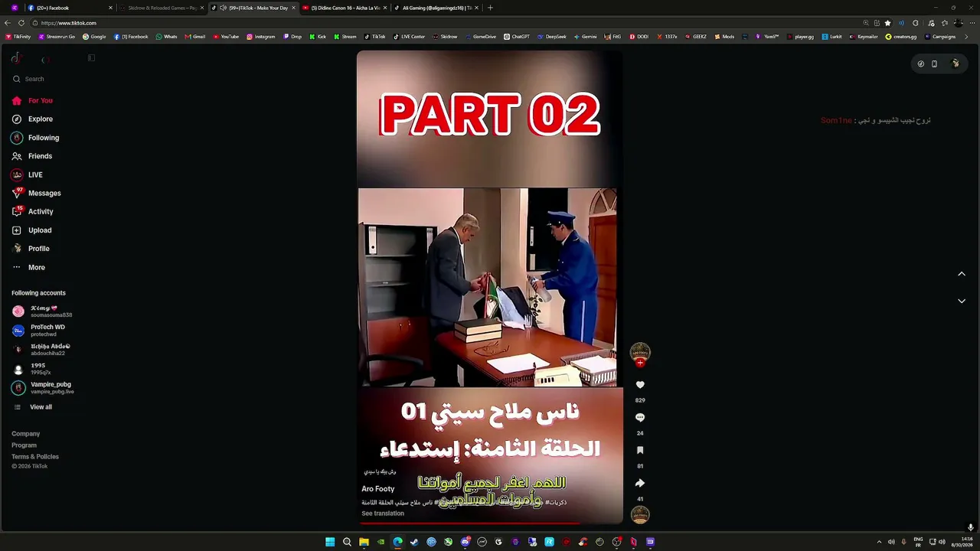Screen dimensions: 980x551
Task: Open the coins icon at top right
Action: pos(920,64)
